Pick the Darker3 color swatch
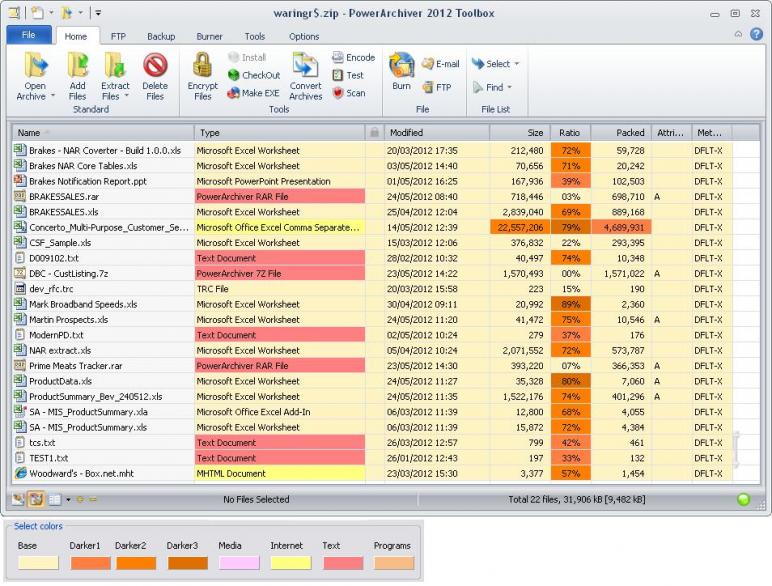Image resolution: width=772 pixels, height=586 pixels. click(x=188, y=563)
